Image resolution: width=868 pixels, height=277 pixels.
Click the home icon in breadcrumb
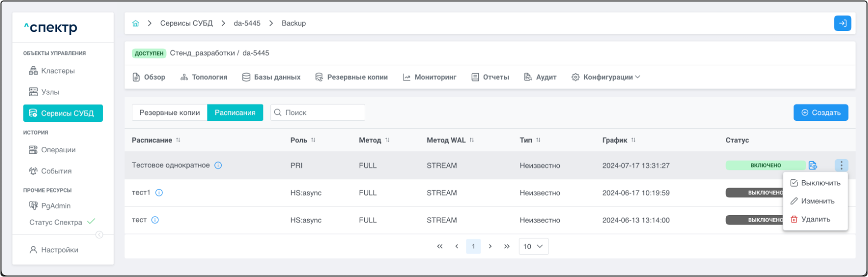point(136,24)
